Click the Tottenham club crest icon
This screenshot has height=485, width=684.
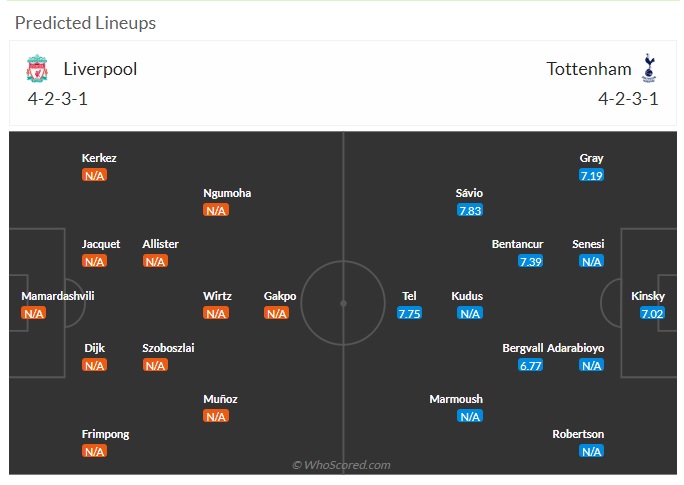tap(649, 68)
